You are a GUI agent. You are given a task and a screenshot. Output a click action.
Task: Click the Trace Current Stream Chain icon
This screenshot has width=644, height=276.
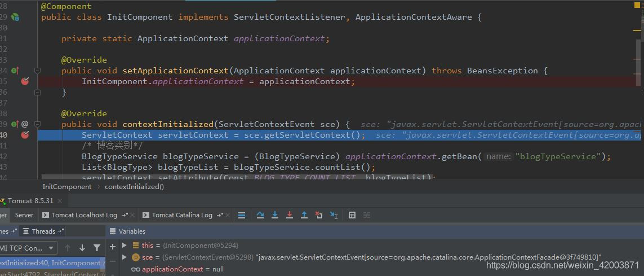click(367, 214)
